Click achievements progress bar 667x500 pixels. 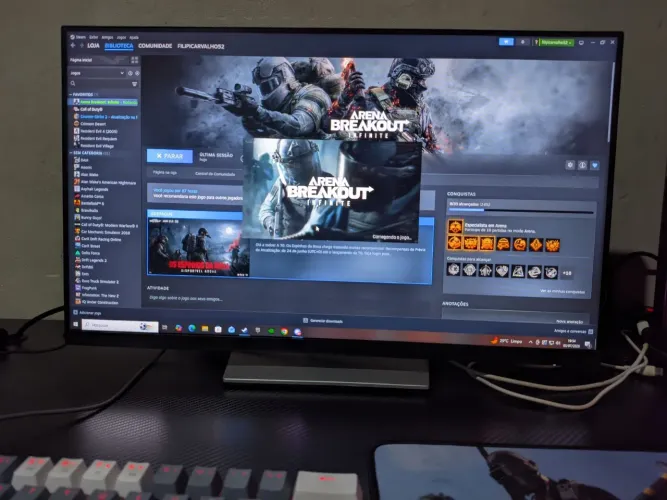[x=521, y=211]
